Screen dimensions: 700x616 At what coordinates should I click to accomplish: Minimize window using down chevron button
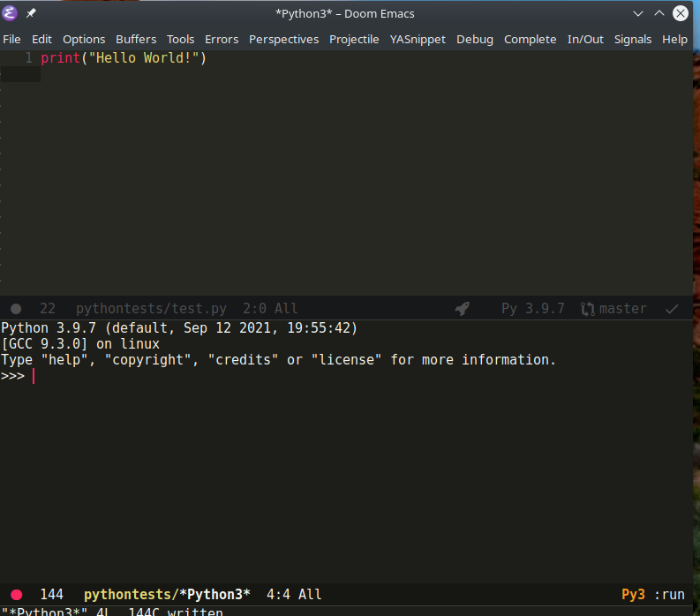(638, 13)
